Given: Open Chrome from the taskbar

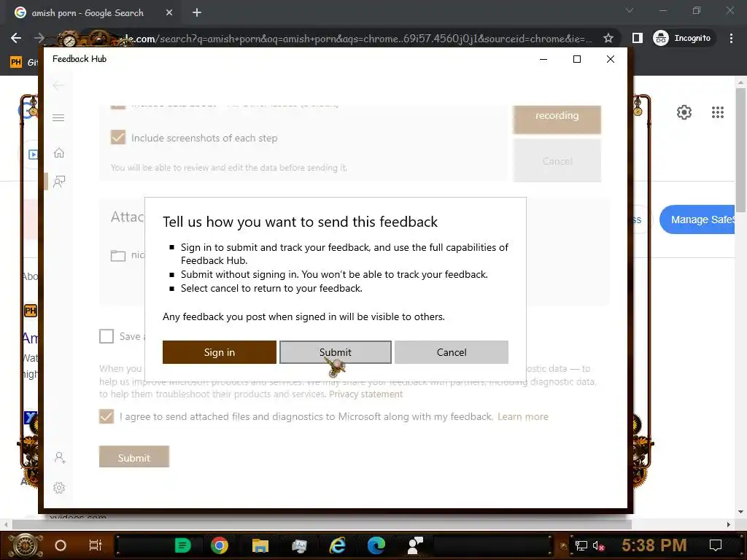Looking at the screenshot, I should [220, 545].
